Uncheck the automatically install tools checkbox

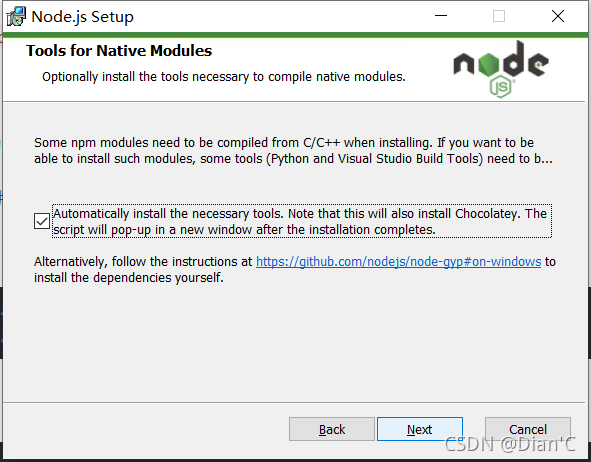point(41,221)
